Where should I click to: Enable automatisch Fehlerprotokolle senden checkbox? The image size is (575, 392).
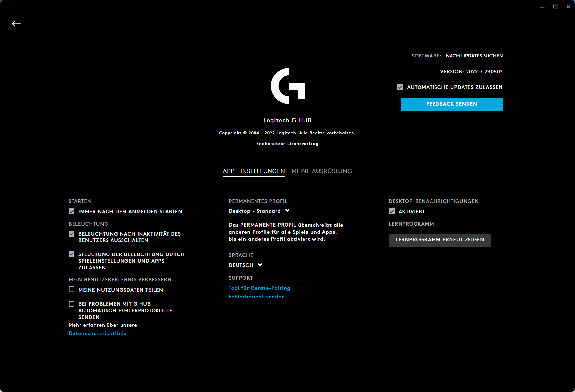pos(72,304)
